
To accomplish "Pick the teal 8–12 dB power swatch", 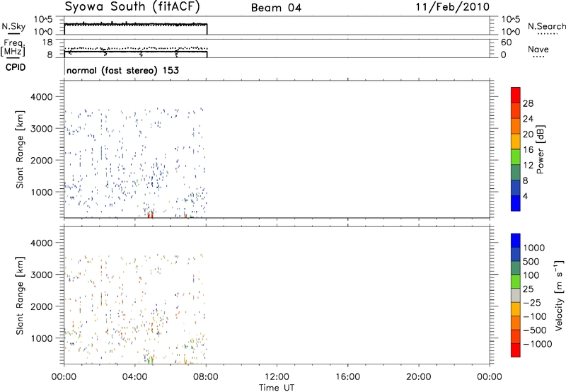I will (516, 172).
